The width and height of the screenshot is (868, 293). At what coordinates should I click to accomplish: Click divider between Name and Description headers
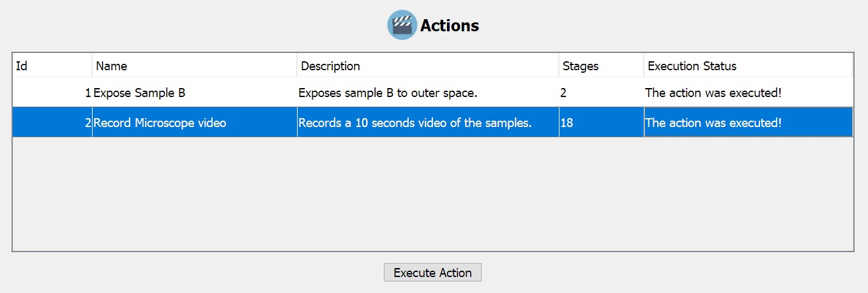[x=297, y=66]
